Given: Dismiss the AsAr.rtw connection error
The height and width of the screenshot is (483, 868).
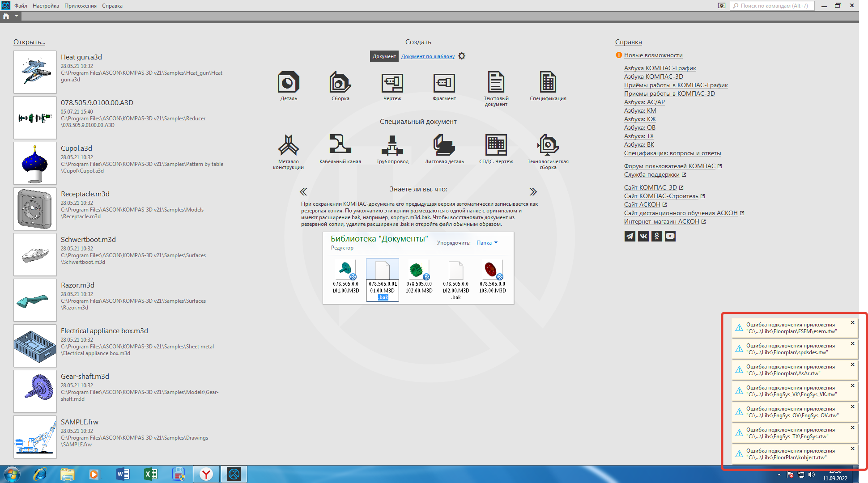Looking at the screenshot, I should [852, 364].
